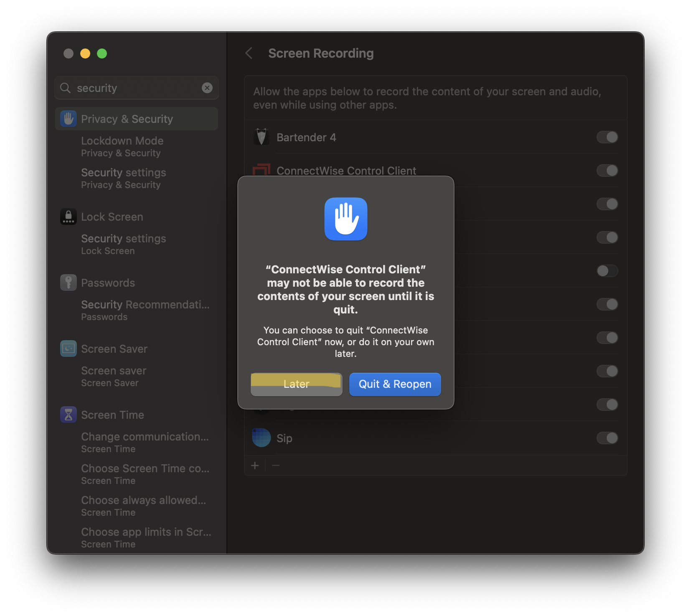Viewport: 691px width, 616px height.
Task: Click the blue hand privacy dialog icon
Action: [x=346, y=219]
